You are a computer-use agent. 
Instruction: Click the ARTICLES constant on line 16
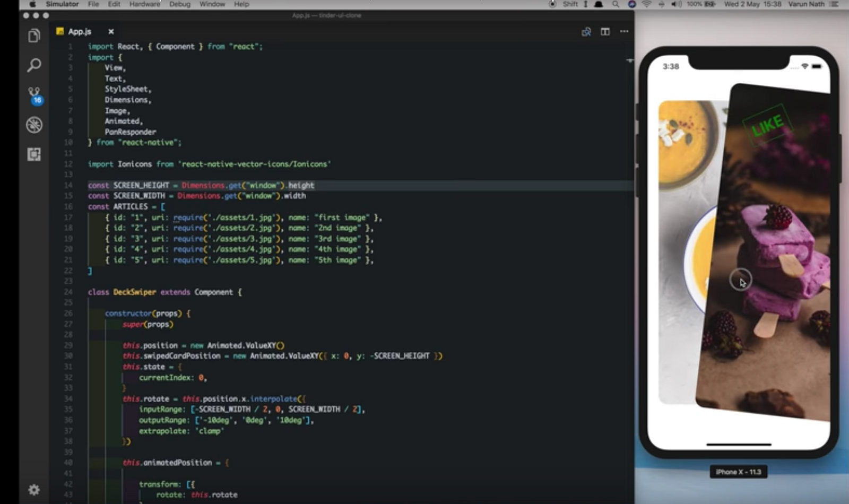pos(131,206)
